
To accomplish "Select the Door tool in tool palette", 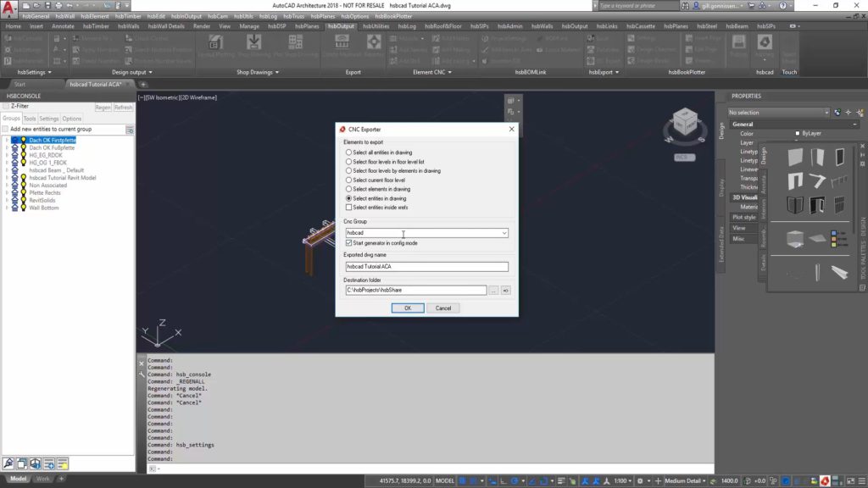I will tap(817, 157).
